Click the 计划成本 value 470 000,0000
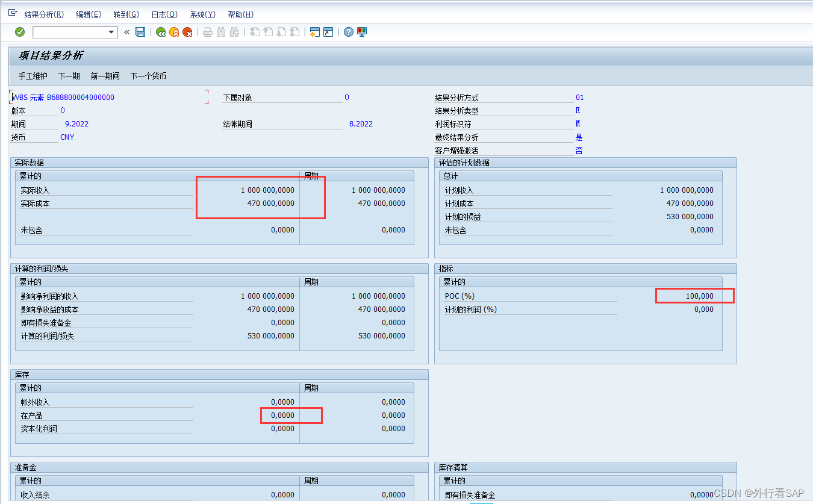This screenshot has width=813, height=504. pyautogui.click(x=690, y=204)
